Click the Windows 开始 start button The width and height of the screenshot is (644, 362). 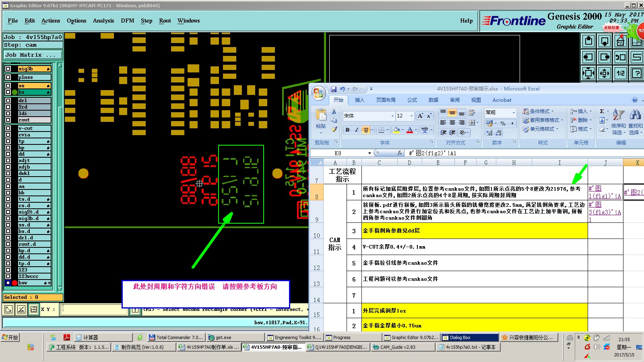(10, 337)
